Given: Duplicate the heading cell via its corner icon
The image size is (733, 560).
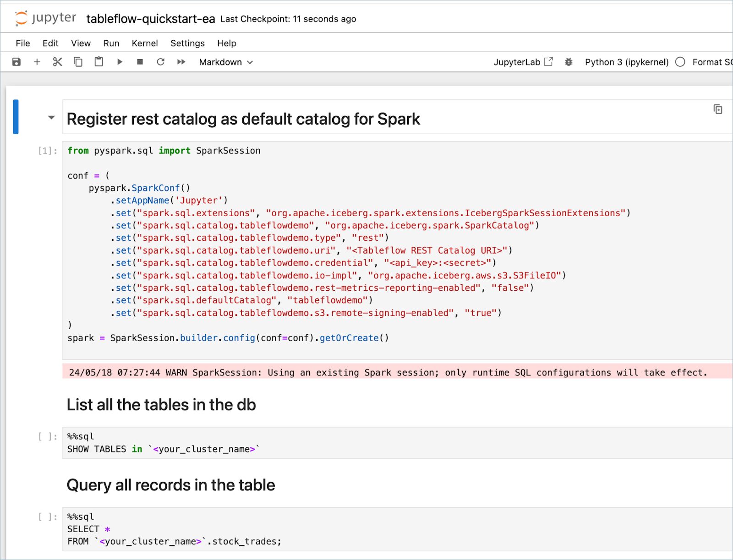Looking at the screenshot, I should (x=717, y=109).
